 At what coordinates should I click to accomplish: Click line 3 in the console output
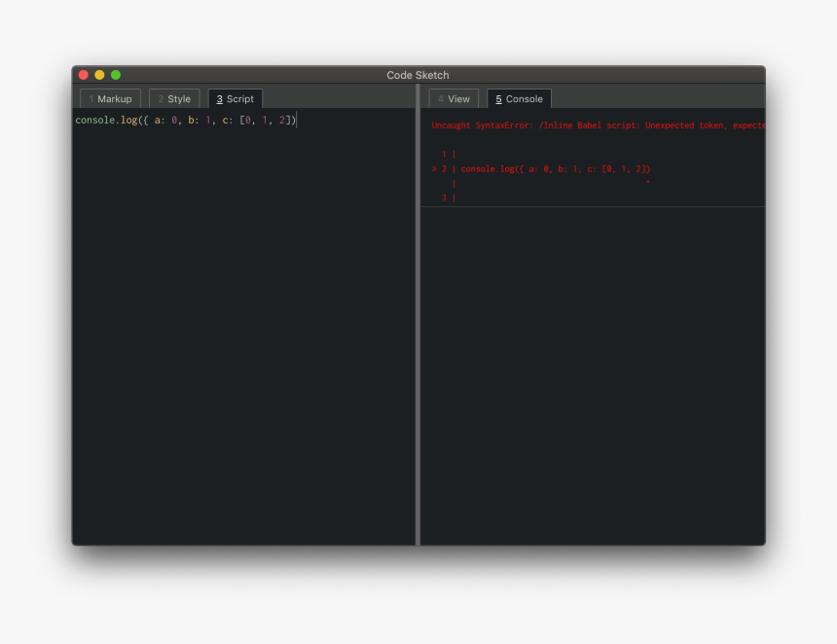tap(446, 197)
